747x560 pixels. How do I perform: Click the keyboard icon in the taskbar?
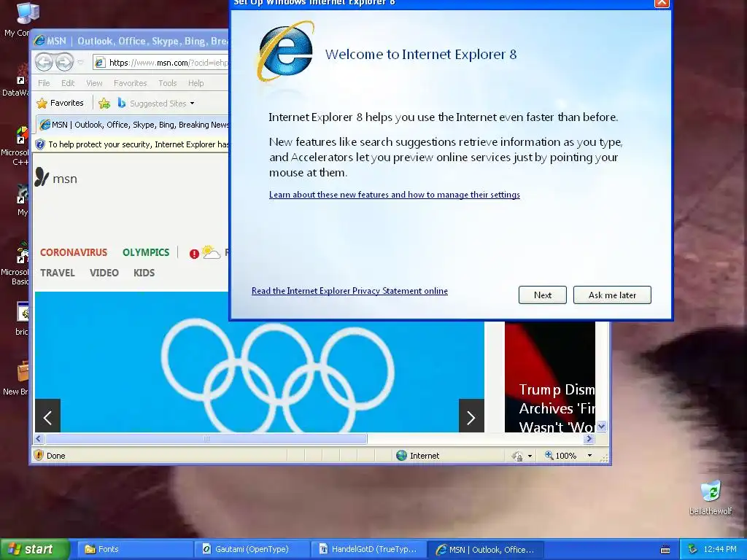(x=665, y=550)
